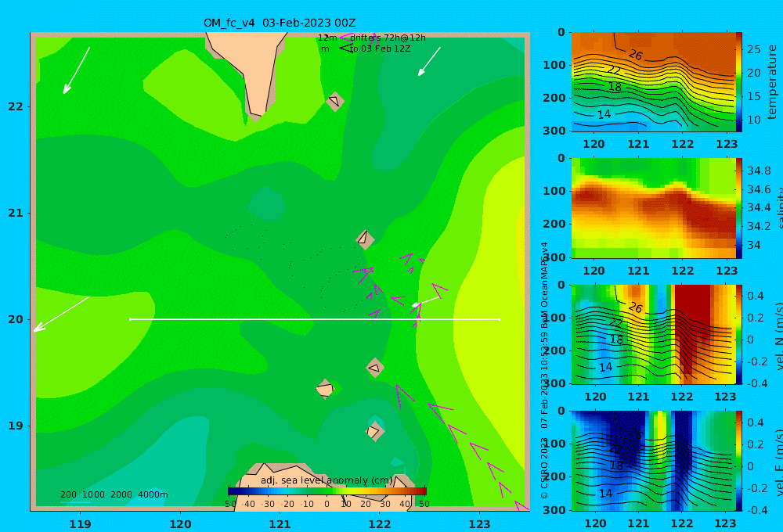Click longitude label 120 under main map
This screenshot has width=783, height=532.
[180, 524]
